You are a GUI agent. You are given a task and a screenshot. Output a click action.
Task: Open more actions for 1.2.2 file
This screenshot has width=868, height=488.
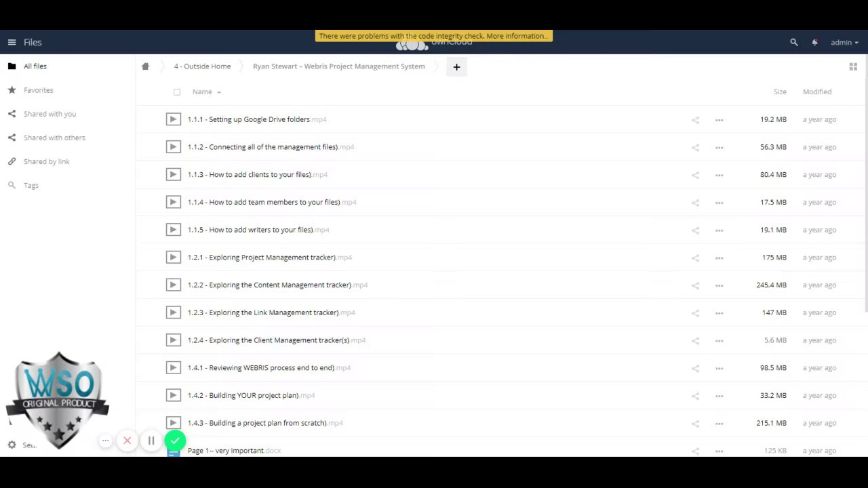(x=719, y=285)
